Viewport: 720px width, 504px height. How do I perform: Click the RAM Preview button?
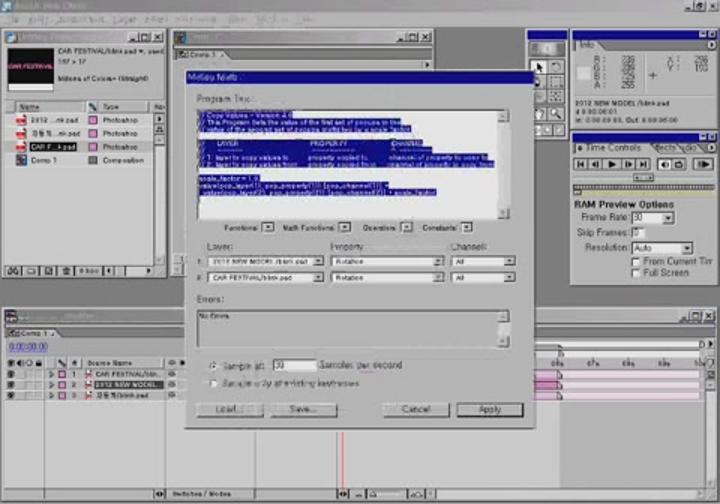703,164
